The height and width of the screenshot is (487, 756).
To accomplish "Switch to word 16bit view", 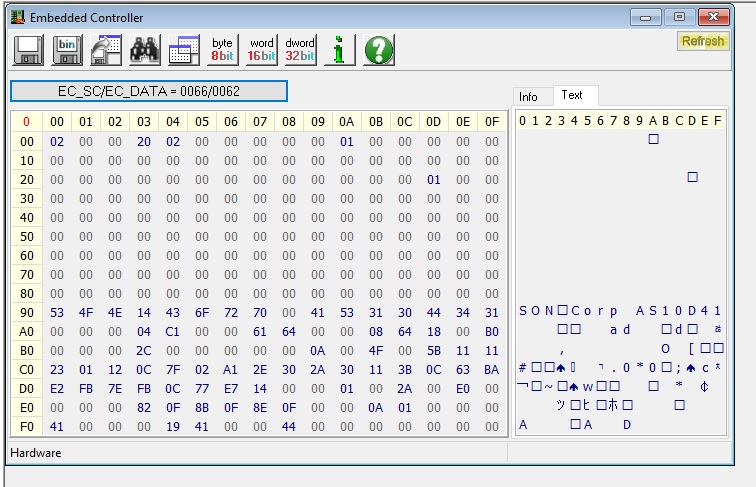I will coord(261,50).
